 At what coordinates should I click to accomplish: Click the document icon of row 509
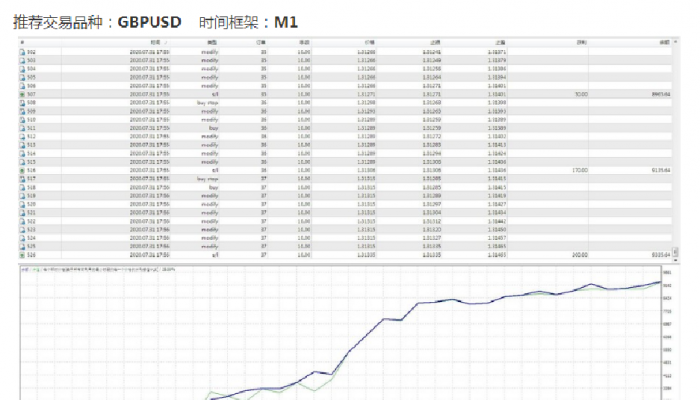pyautogui.click(x=22, y=112)
